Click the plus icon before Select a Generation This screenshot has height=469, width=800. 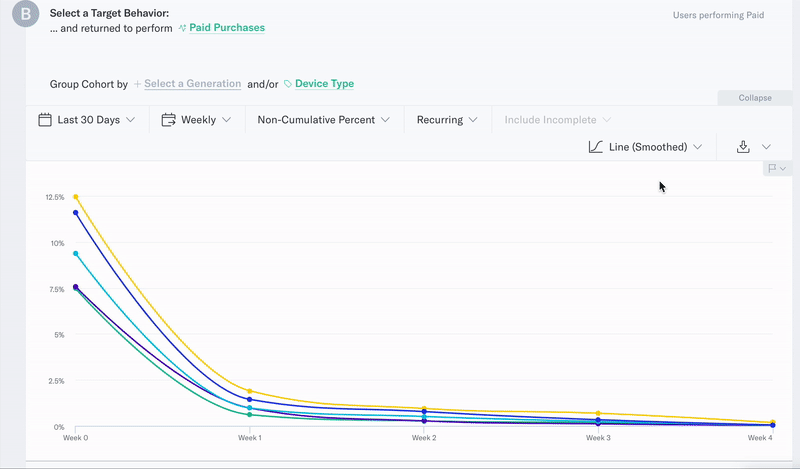[138, 84]
